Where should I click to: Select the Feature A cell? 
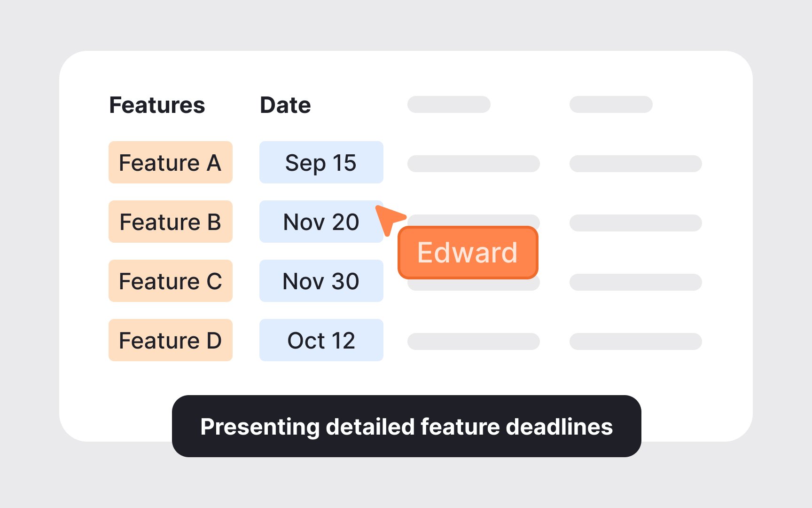tap(170, 163)
